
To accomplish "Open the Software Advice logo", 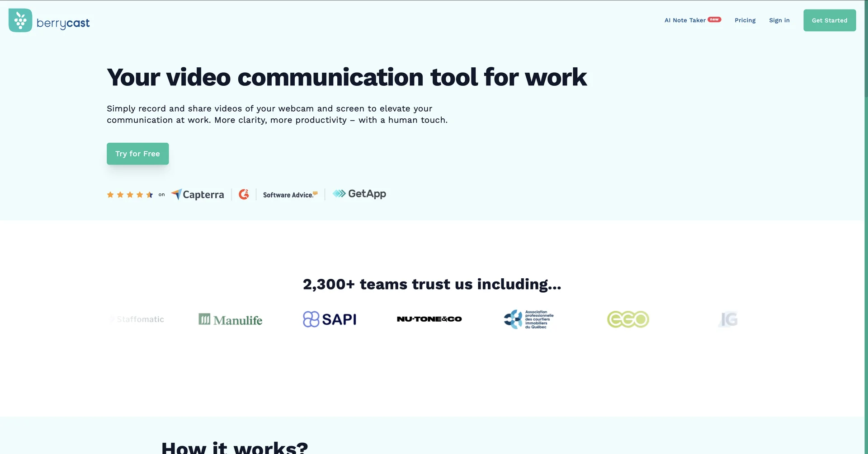I will 290,195.
